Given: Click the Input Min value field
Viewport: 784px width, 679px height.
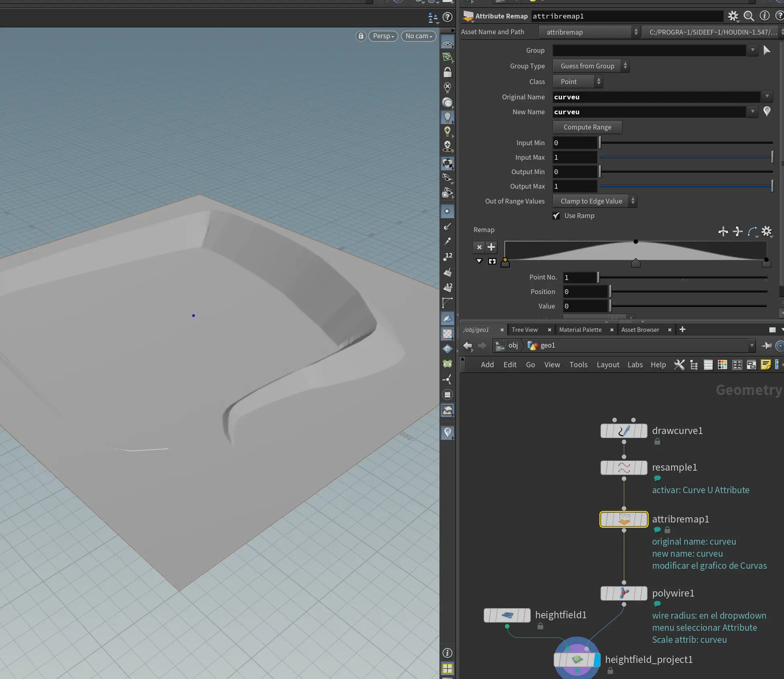Looking at the screenshot, I should pos(575,143).
